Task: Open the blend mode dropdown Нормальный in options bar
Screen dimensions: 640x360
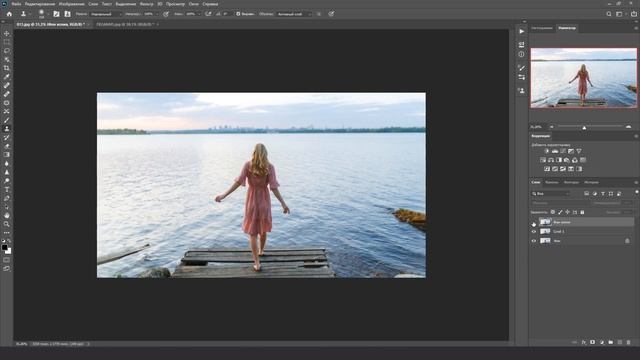Action: click(105, 14)
